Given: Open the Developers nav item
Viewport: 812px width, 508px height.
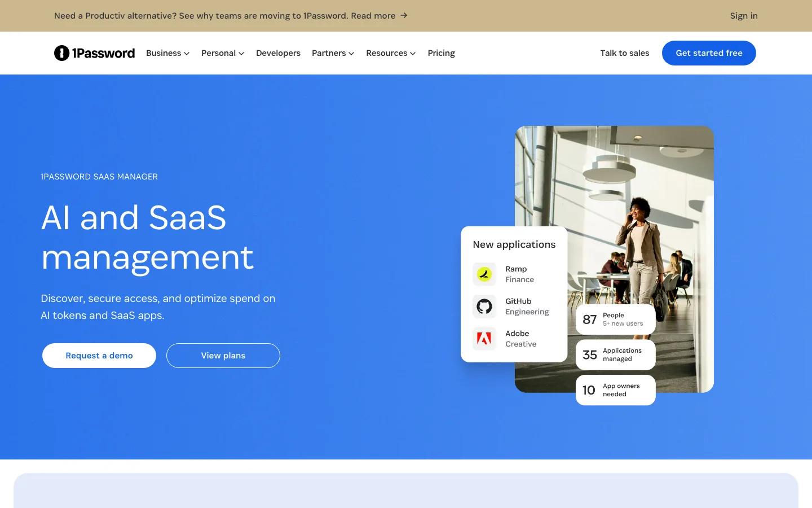Looking at the screenshot, I should 278,53.
